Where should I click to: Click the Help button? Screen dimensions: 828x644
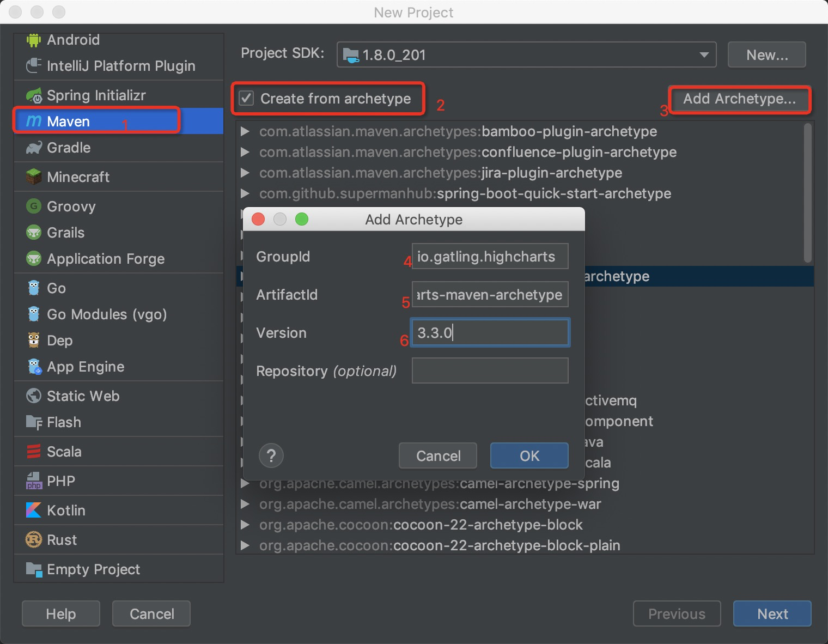[61, 614]
